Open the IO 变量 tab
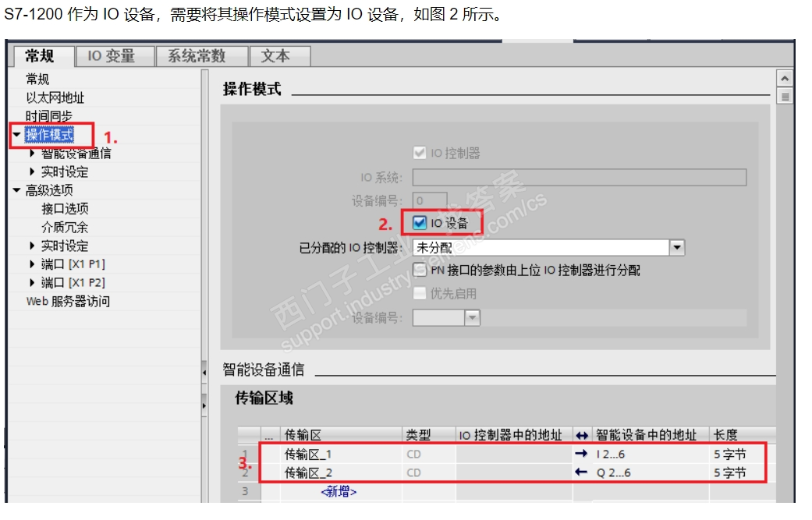Viewport: 812px width, 520px height. pyautogui.click(x=115, y=56)
